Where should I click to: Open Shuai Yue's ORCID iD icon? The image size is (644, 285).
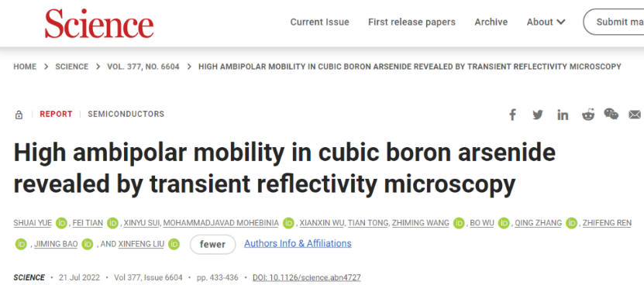pyautogui.click(x=61, y=223)
